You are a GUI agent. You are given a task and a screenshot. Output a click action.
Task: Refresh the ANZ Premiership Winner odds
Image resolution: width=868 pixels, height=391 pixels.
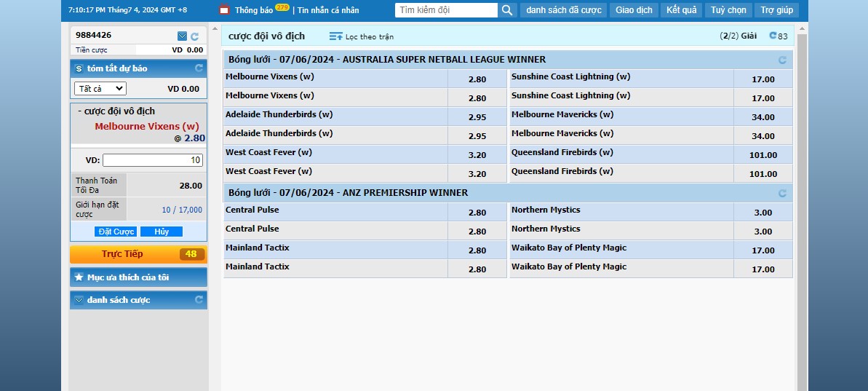[x=782, y=193]
